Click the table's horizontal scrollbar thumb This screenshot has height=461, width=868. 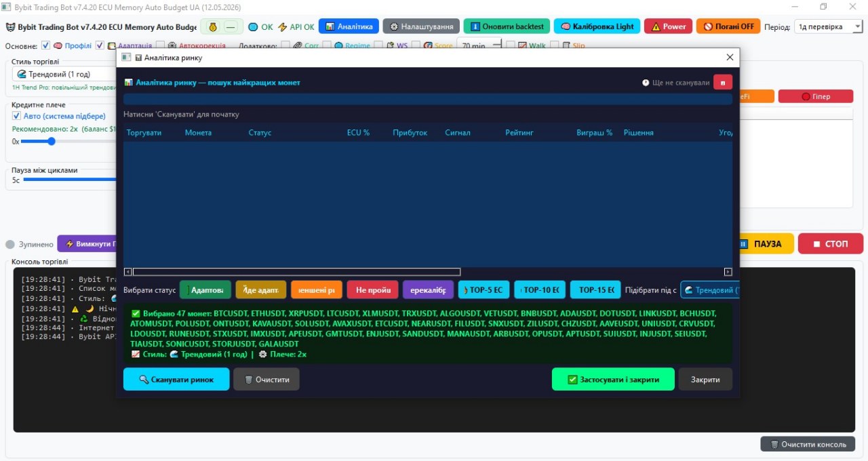coord(296,272)
